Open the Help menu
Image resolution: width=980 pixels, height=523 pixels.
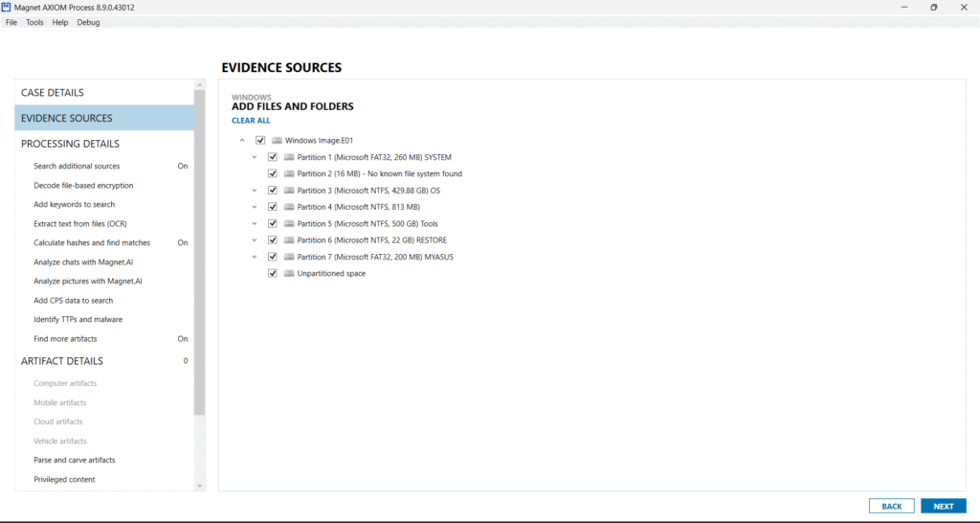coord(60,23)
